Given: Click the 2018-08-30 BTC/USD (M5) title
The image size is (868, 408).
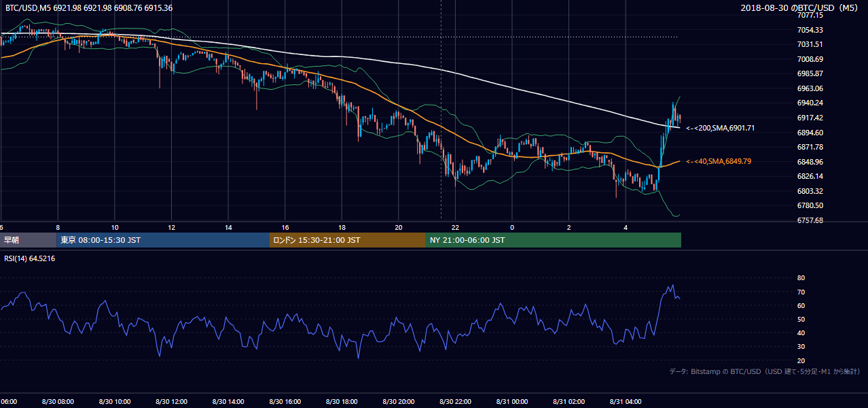Looking at the screenshot, I should click(x=800, y=8).
